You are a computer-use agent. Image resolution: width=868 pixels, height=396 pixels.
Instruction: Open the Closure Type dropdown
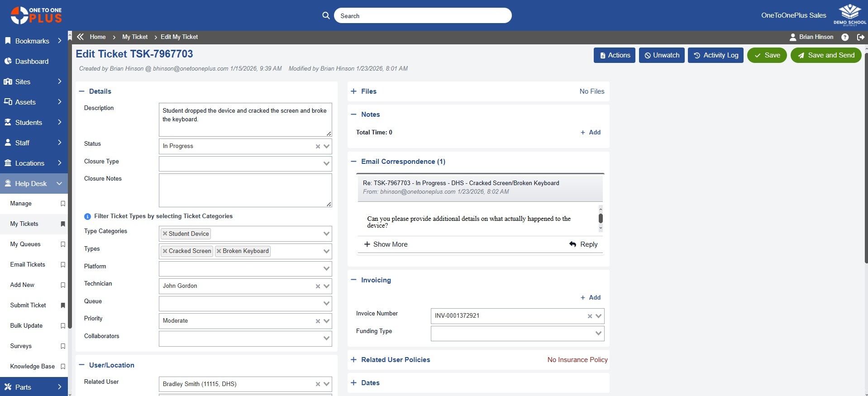point(326,163)
